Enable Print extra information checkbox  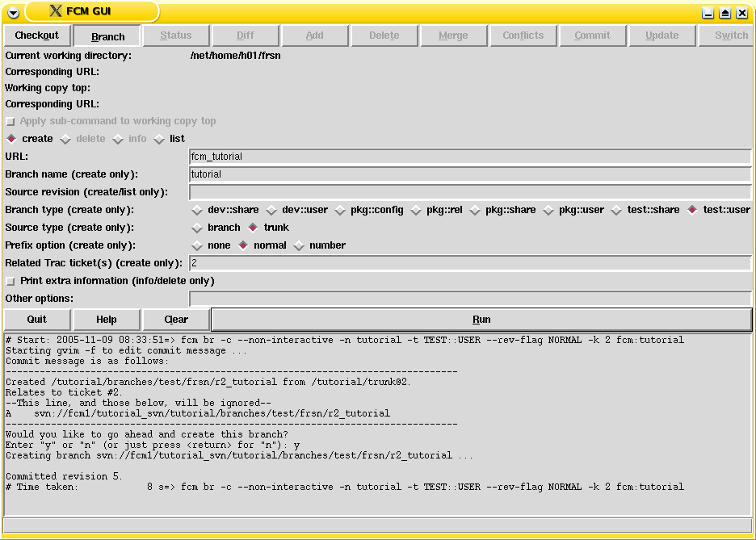(11, 282)
